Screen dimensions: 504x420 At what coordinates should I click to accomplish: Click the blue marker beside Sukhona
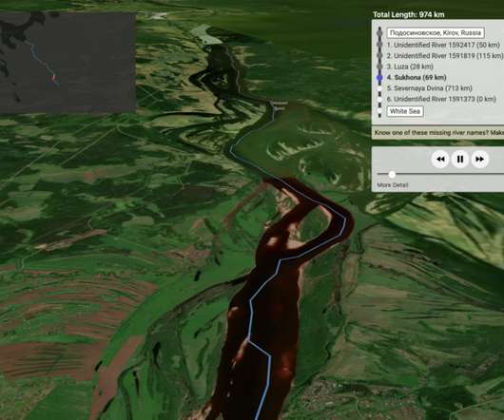coord(379,77)
